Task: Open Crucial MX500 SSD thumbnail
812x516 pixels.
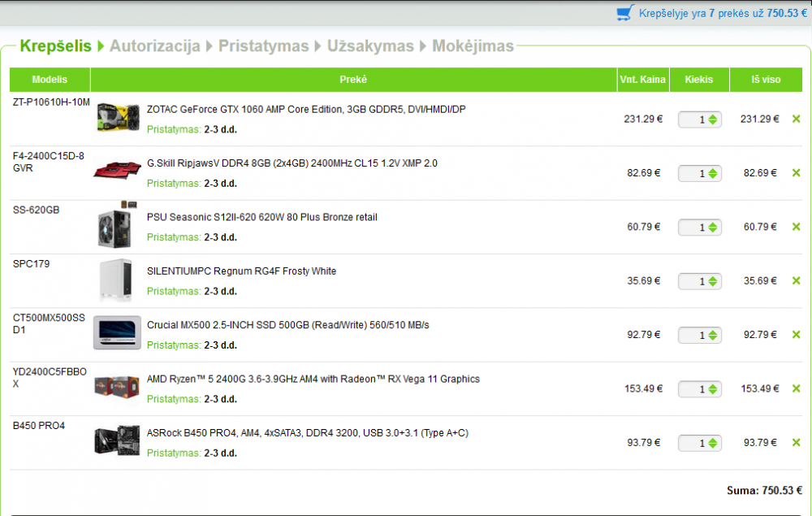Action: (x=117, y=332)
